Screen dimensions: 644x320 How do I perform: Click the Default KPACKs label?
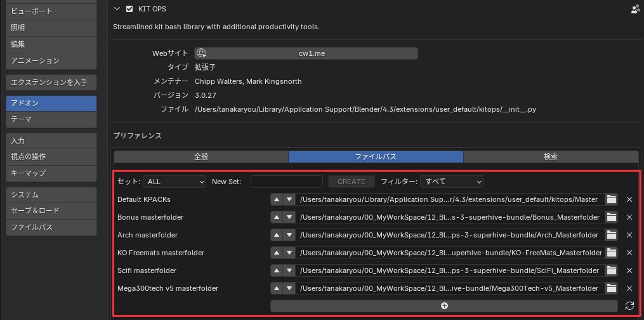pyautogui.click(x=144, y=199)
